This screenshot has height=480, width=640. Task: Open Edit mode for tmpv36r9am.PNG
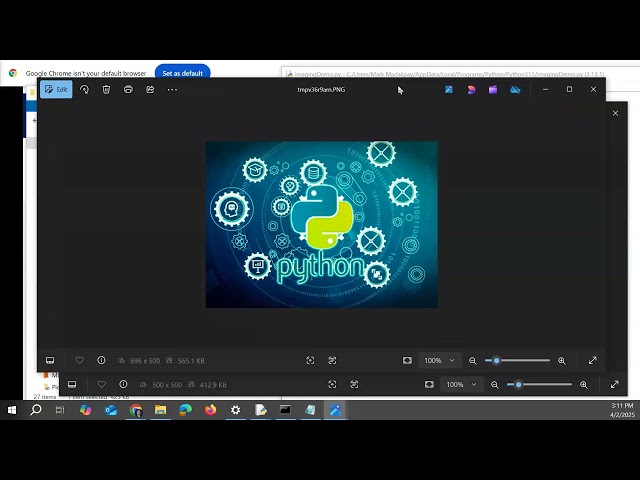[56, 89]
